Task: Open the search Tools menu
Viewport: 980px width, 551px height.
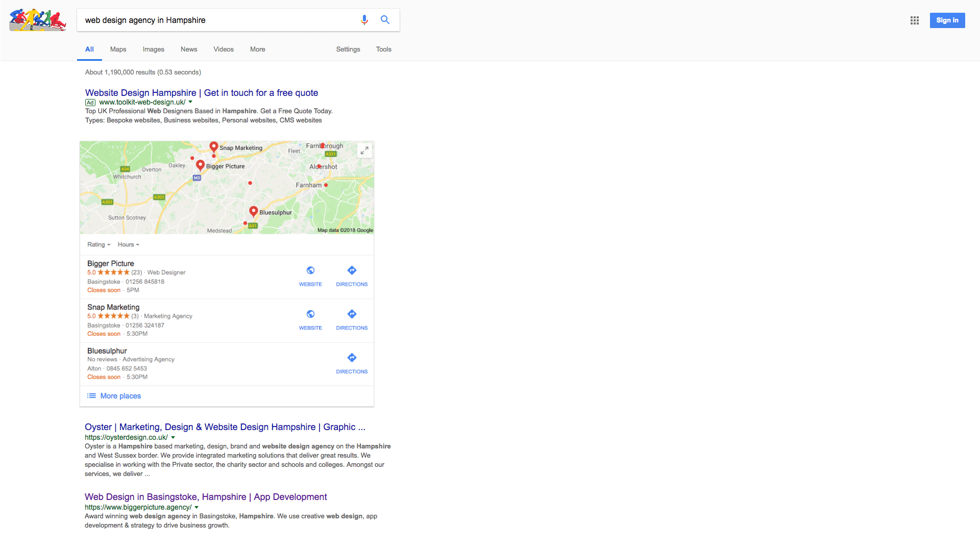Action: [384, 49]
